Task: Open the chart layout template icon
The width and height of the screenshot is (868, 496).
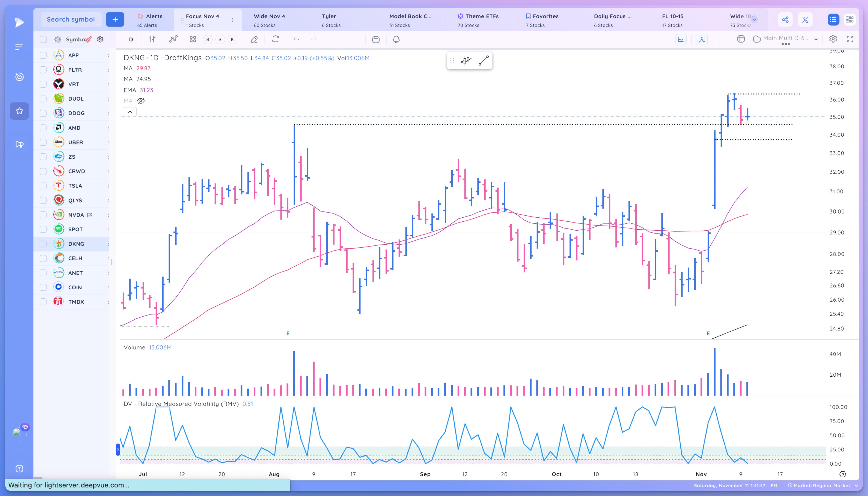Action: 741,39
